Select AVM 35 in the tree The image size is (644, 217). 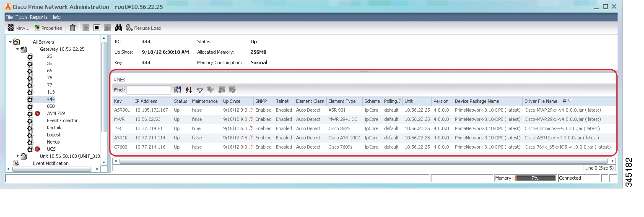point(49,63)
